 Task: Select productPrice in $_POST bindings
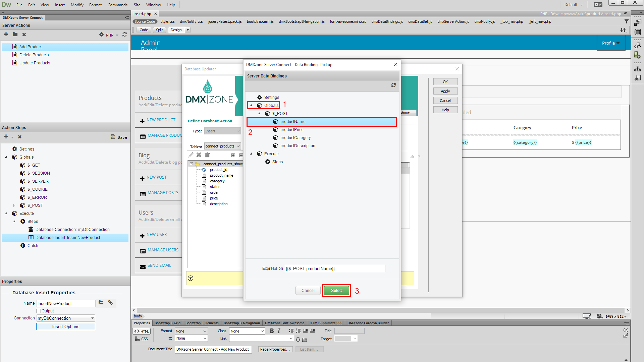[292, 130]
